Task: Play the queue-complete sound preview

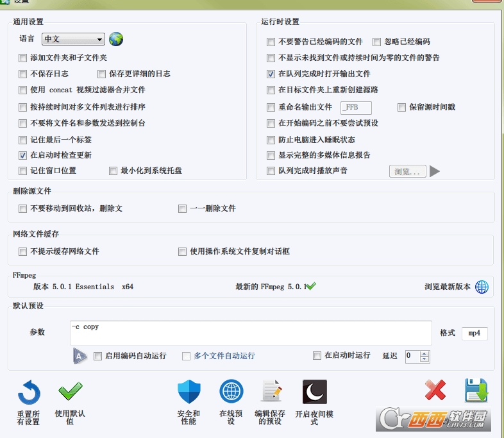Action: 435,171
